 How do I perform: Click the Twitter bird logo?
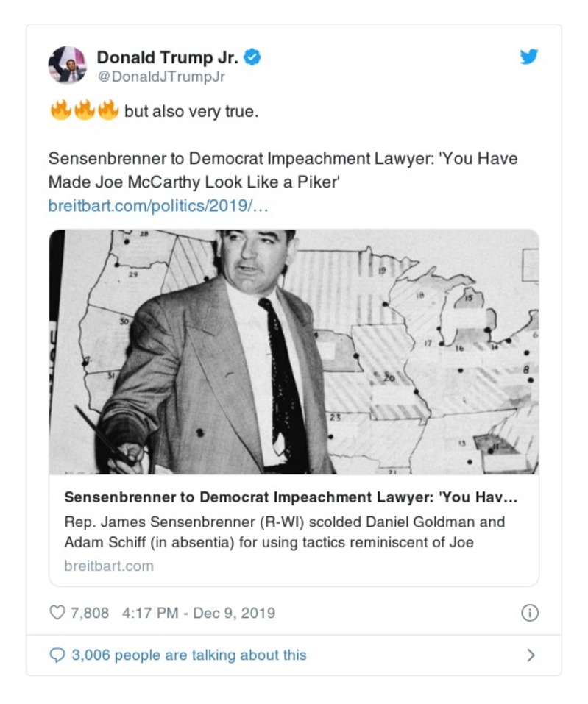[x=529, y=57]
